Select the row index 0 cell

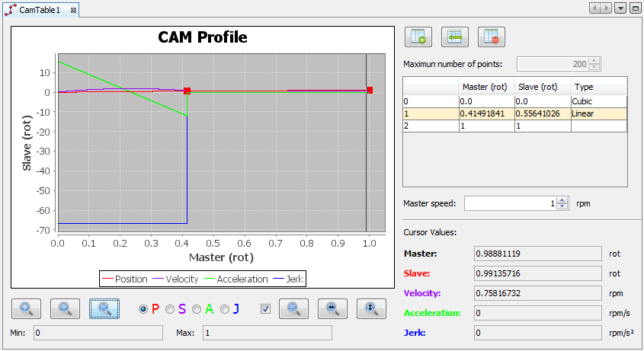click(431, 101)
